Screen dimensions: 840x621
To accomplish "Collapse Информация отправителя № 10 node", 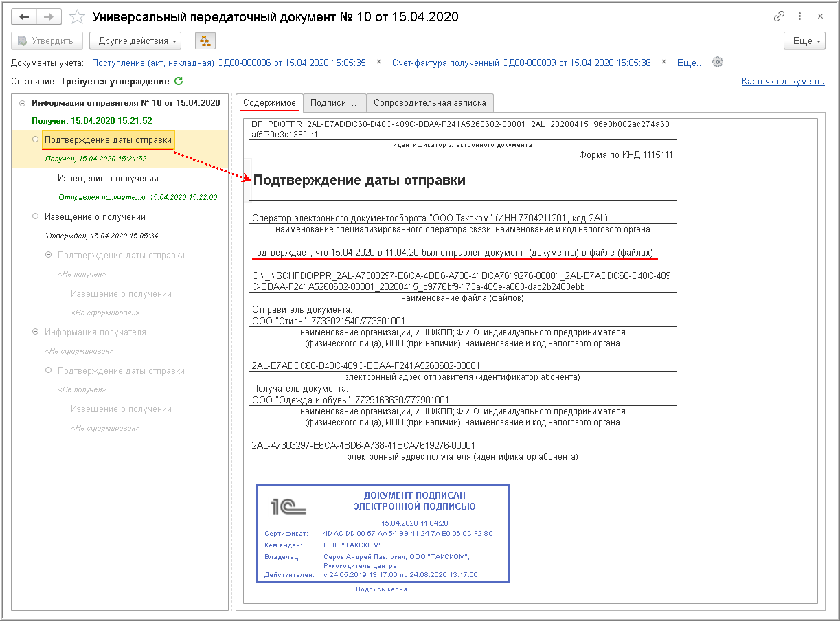I will click(x=23, y=103).
